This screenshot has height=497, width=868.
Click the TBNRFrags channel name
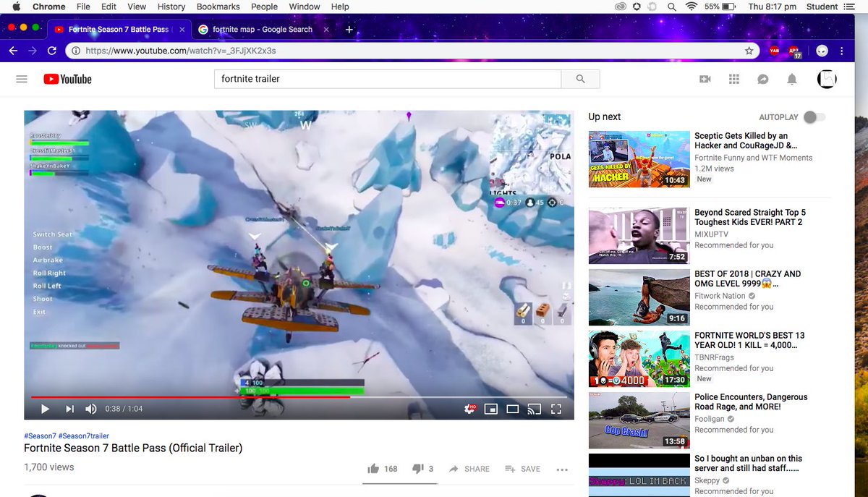[714, 358]
